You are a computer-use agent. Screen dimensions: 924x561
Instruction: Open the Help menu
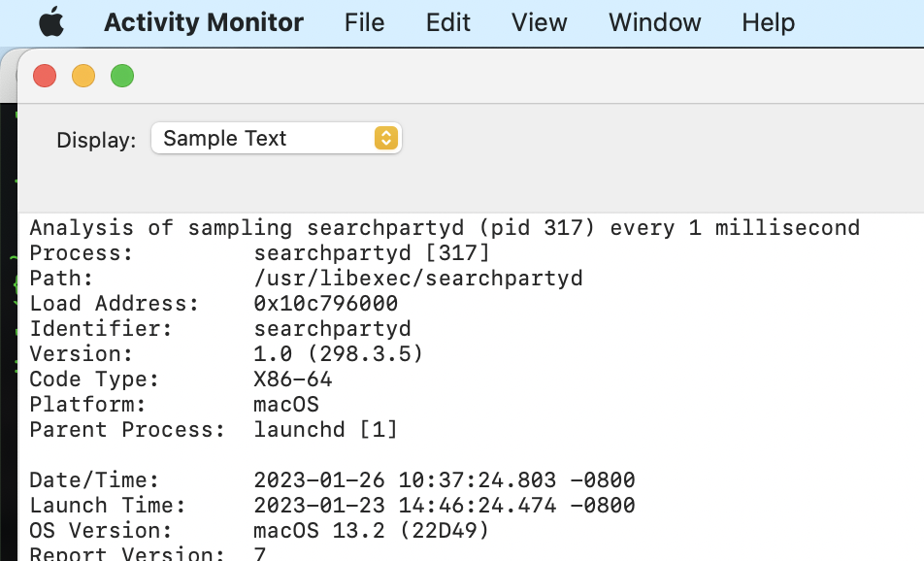768,22
